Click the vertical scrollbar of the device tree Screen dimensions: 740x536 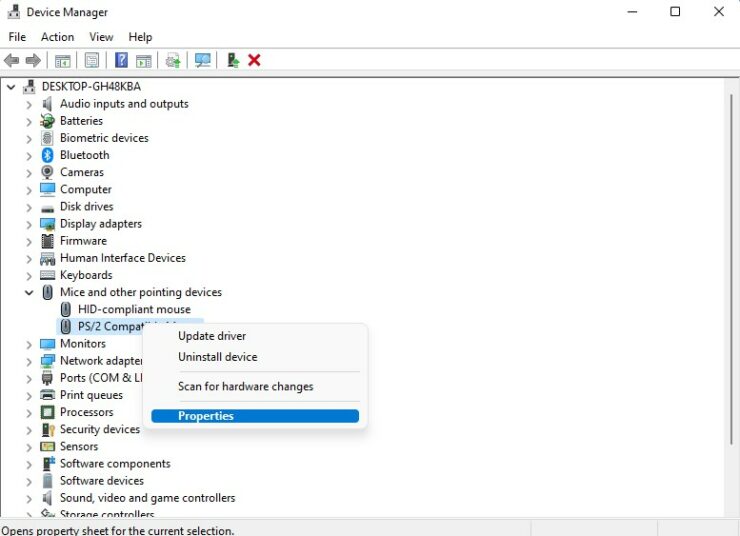pos(732,269)
